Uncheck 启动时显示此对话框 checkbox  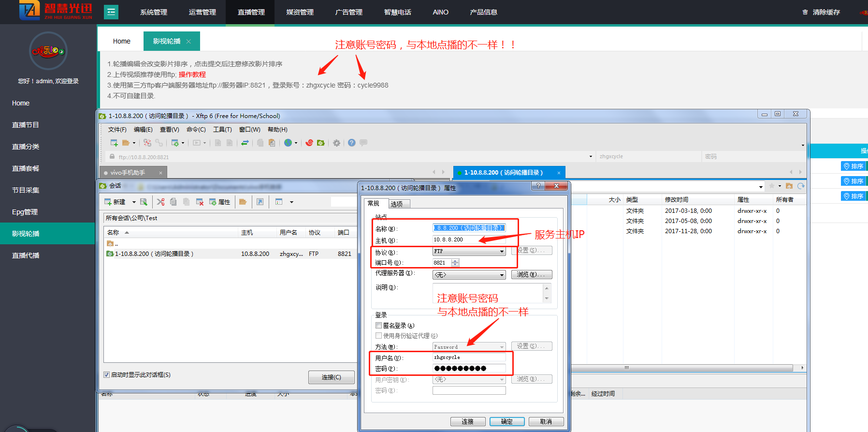107,375
